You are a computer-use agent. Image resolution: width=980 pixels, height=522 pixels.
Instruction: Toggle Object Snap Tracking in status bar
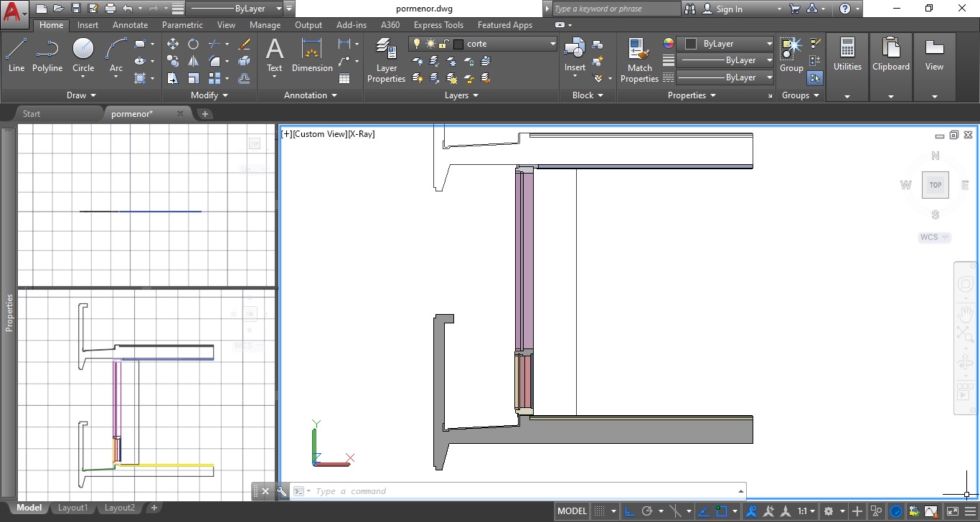(x=704, y=511)
